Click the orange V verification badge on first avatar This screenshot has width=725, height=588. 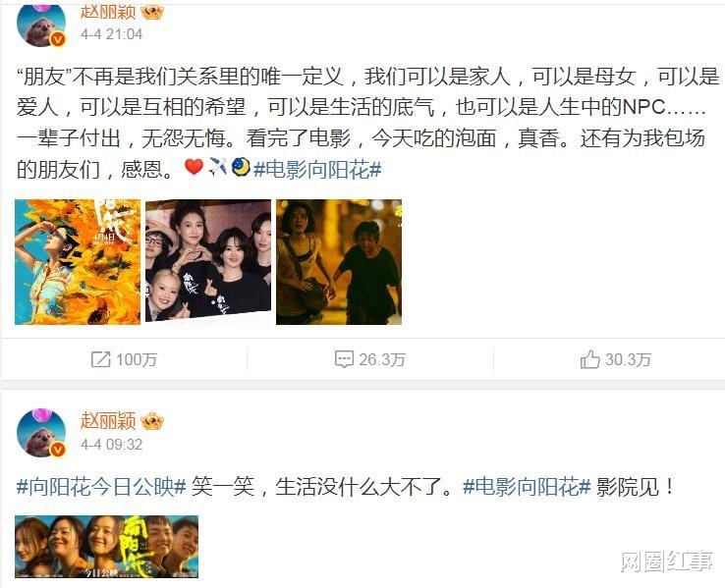pyautogui.click(x=58, y=40)
